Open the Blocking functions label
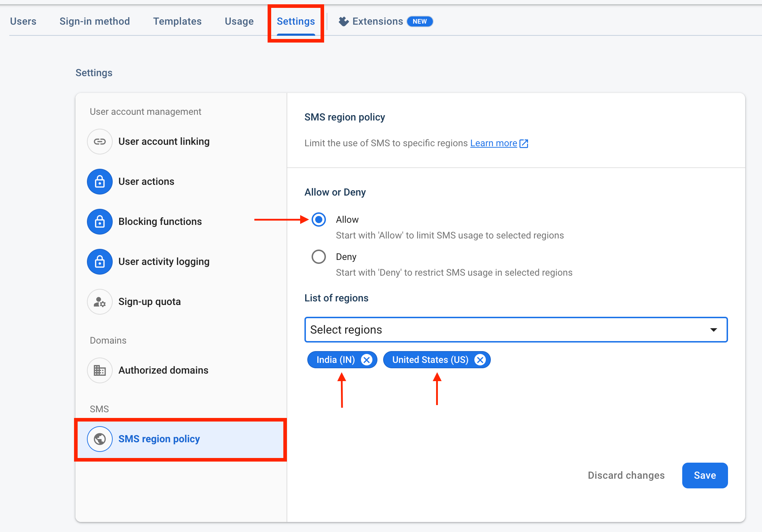This screenshot has width=762, height=532. point(160,222)
